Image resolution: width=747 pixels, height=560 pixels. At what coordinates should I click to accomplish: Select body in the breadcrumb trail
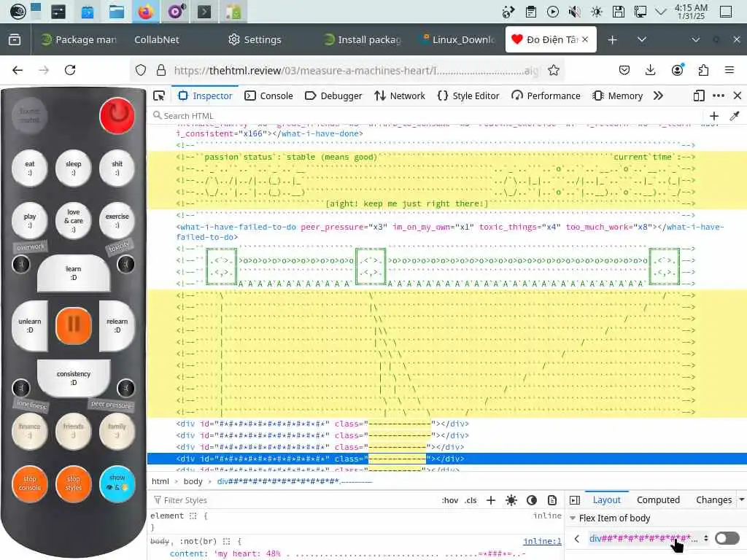coord(193,481)
